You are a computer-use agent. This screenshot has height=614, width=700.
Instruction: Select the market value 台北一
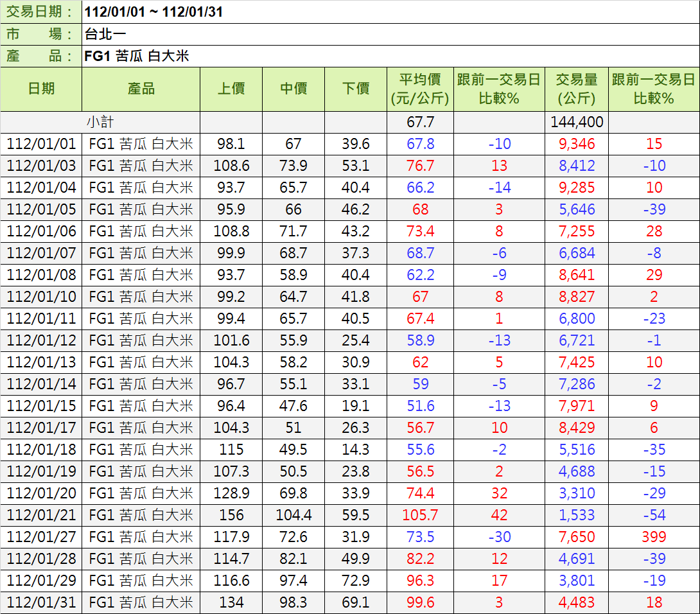click(x=105, y=35)
